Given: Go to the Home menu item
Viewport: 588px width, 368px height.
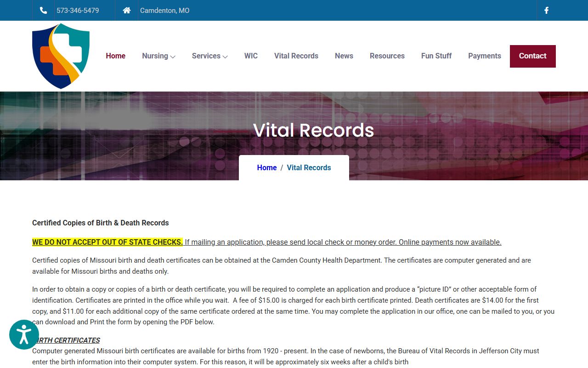Looking at the screenshot, I should tap(116, 56).
